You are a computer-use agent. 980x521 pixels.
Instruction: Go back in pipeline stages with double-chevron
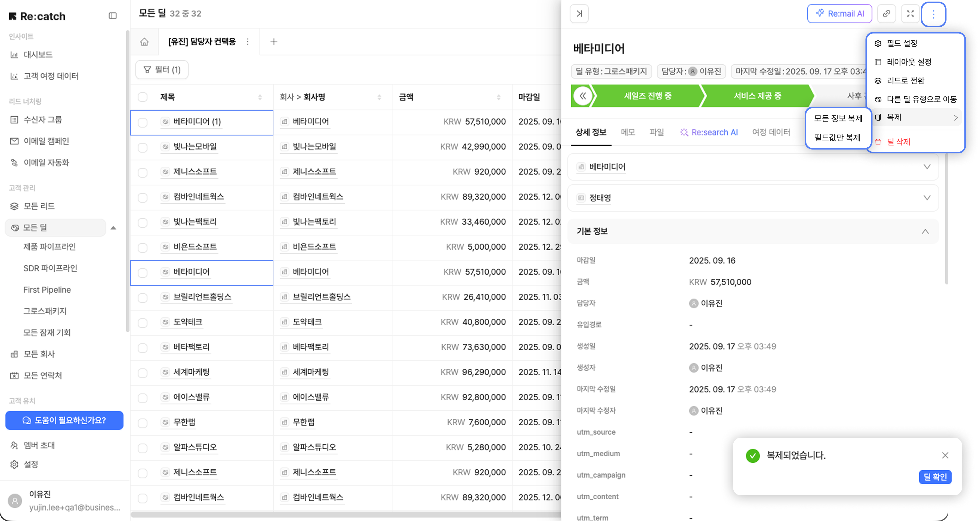point(583,96)
